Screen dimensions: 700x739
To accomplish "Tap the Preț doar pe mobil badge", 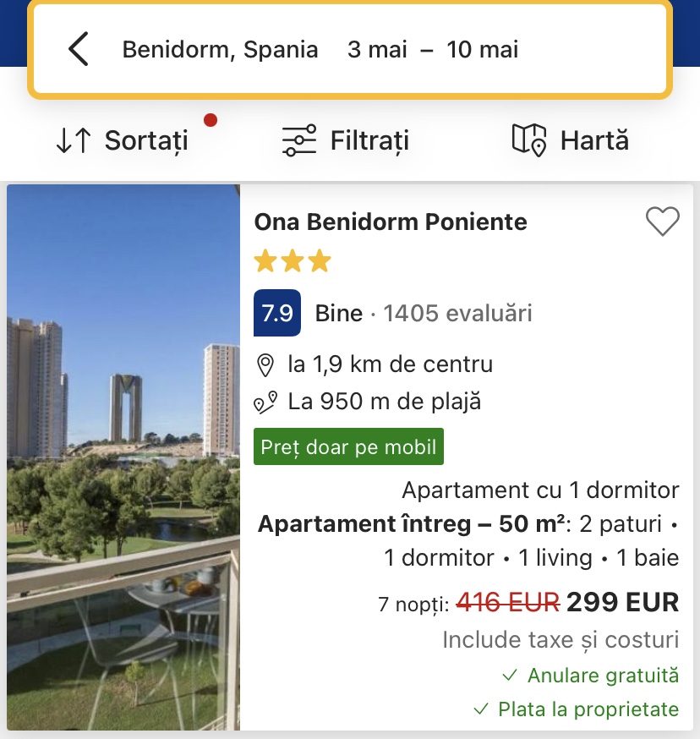I will click(348, 446).
